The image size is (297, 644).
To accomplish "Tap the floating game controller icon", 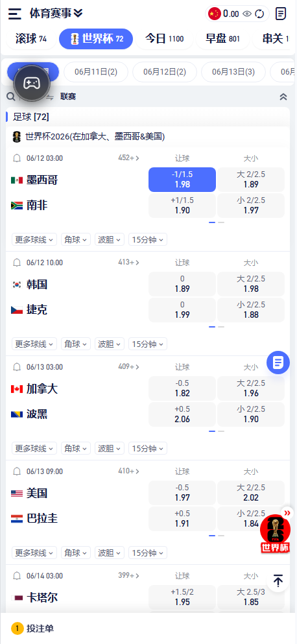I will (x=32, y=84).
